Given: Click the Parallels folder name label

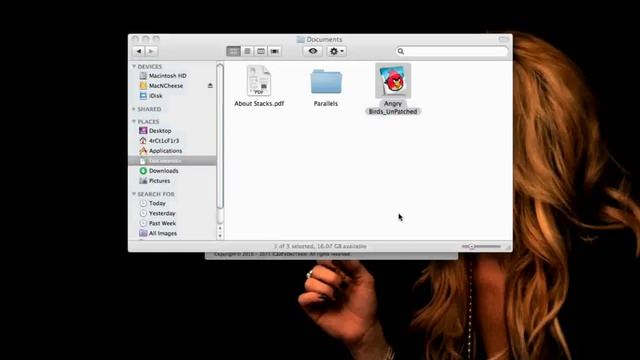Looking at the screenshot, I should pyautogui.click(x=326, y=104).
